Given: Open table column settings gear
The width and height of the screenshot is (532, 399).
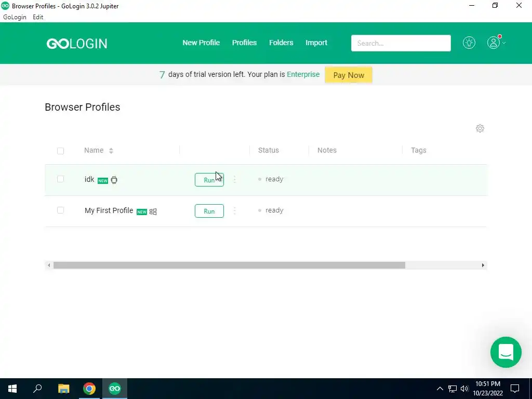Looking at the screenshot, I should pos(480,128).
